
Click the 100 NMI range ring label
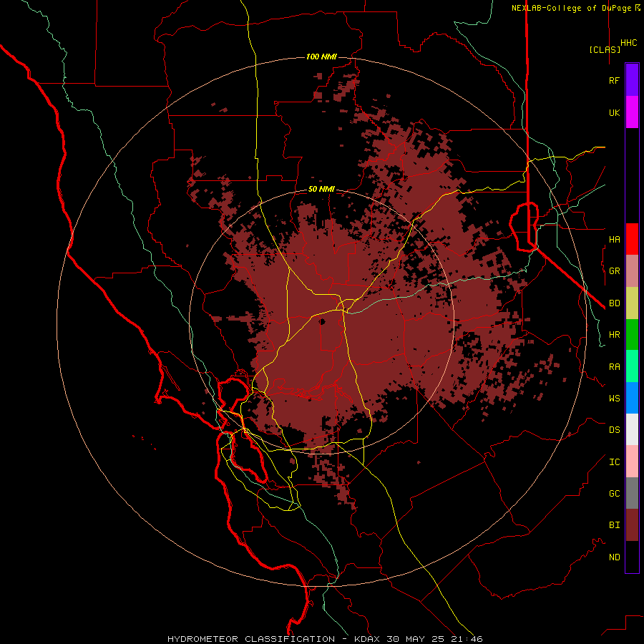pyautogui.click(x=321, y=57)
